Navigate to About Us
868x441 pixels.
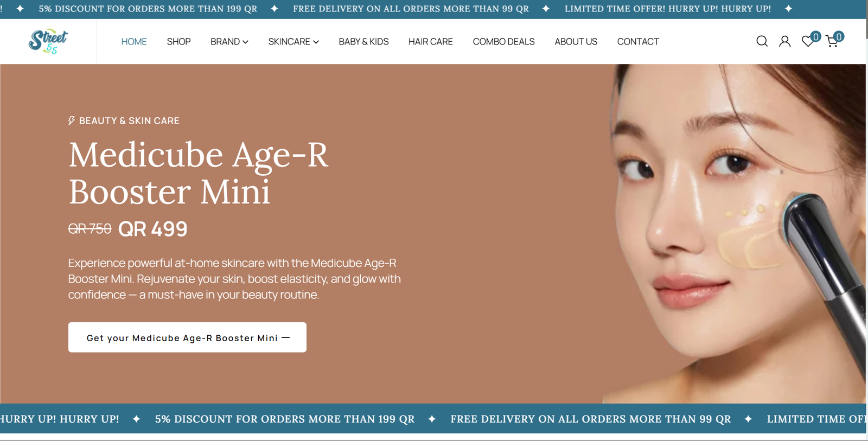(576, 42)
